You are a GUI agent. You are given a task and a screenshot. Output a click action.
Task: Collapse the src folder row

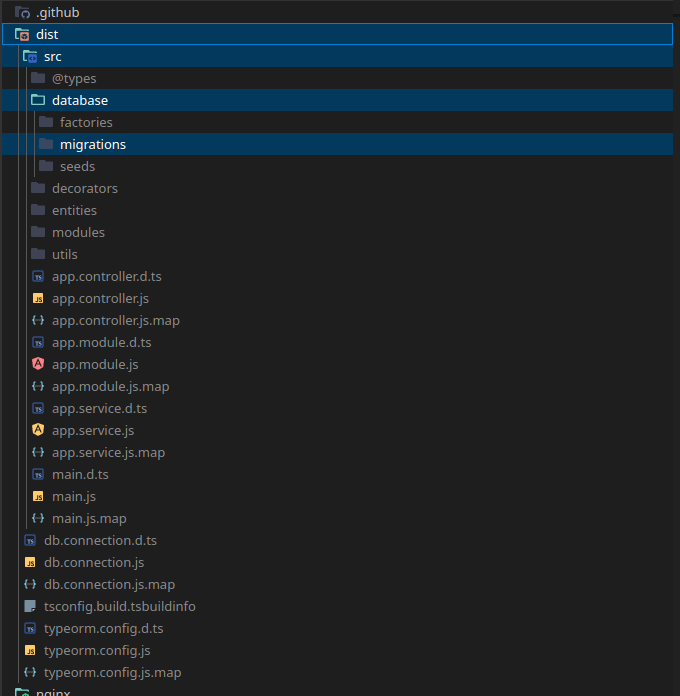point(337,56)
